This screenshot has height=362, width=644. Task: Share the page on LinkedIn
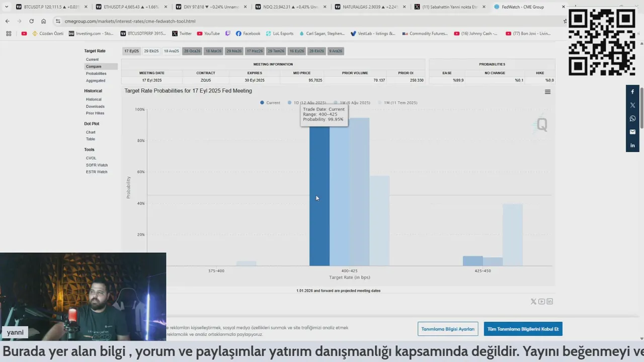[632, 145]
